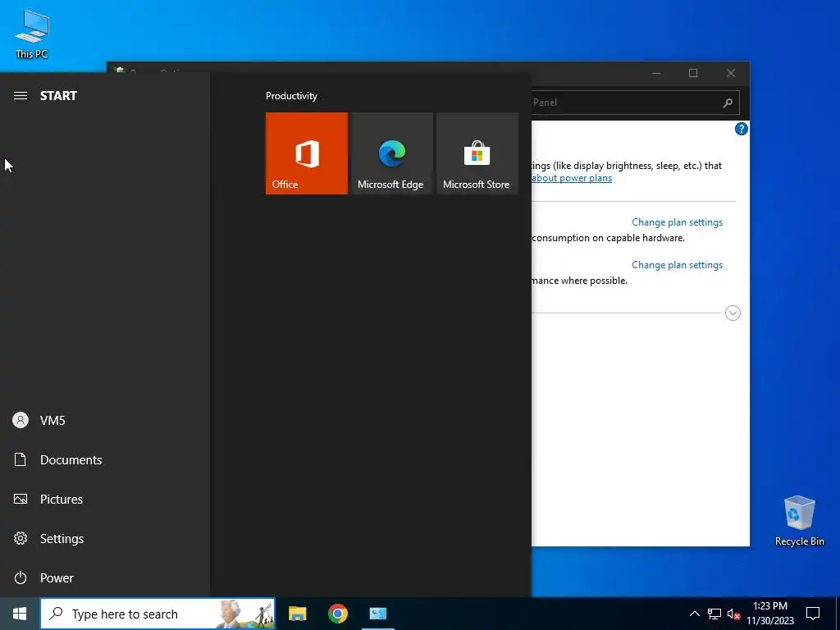Image resolution: width=840 pixels, height=630 pixels.
Task: Click the search magnifier in Control Panel
Action: [x=728, y=103]
